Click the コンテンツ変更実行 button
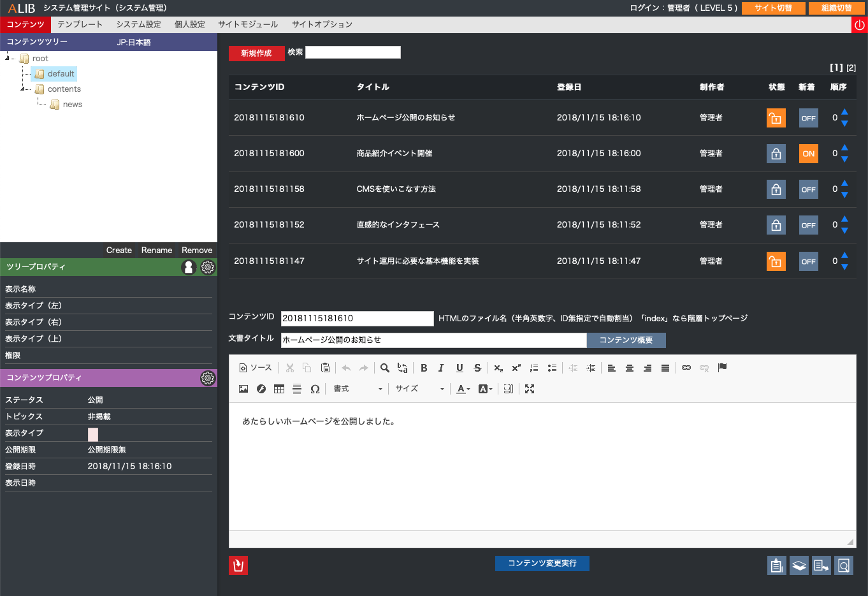The image size is (868, 596). [x=542, y=563]
